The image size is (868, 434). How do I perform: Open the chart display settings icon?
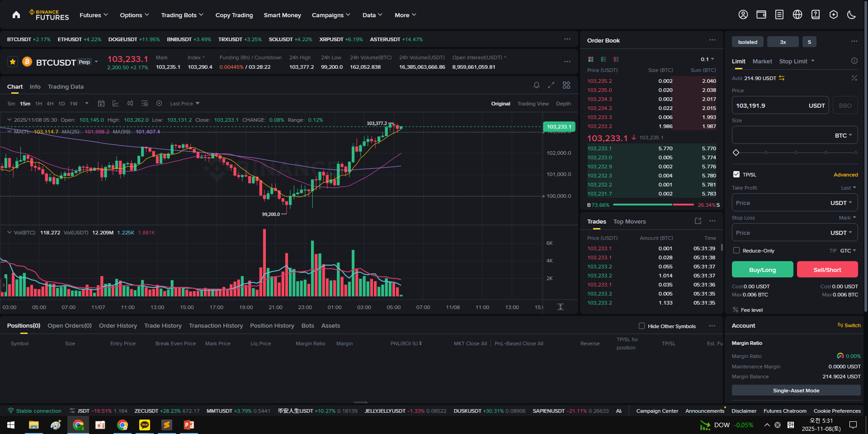tap(145, 104)
